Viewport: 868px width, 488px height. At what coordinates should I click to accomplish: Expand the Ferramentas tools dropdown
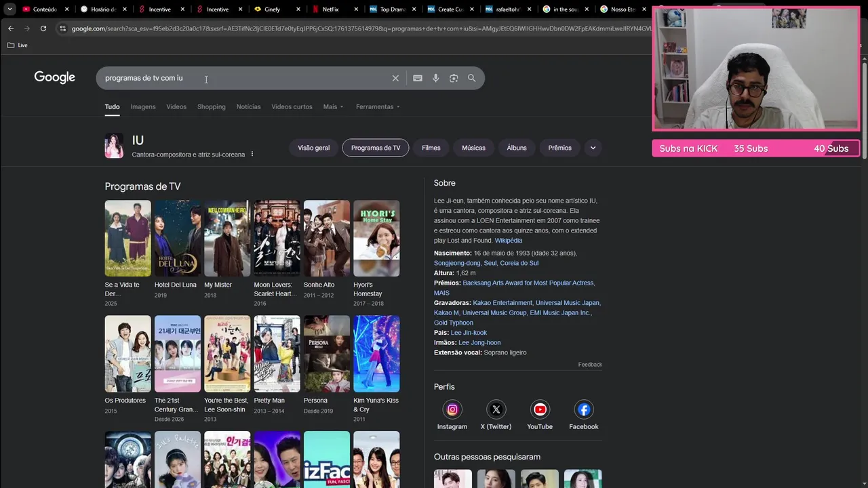click(378, 106)
